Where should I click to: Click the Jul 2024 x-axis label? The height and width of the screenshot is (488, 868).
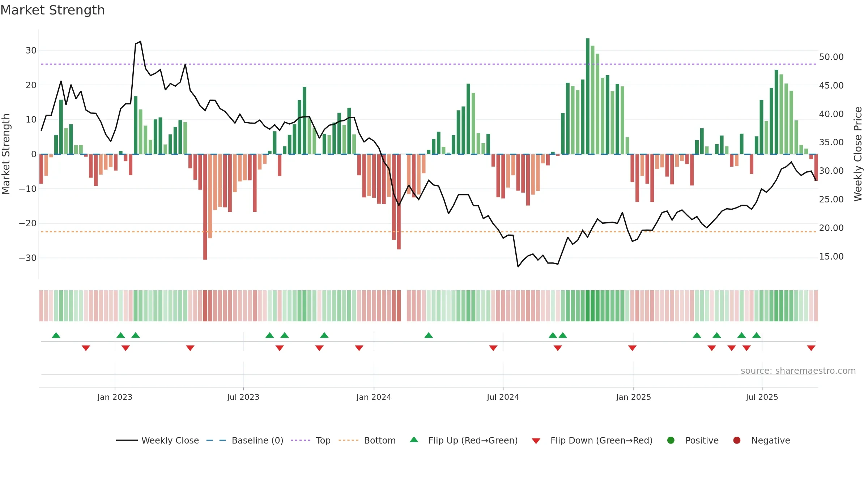(x=503, y=397)
